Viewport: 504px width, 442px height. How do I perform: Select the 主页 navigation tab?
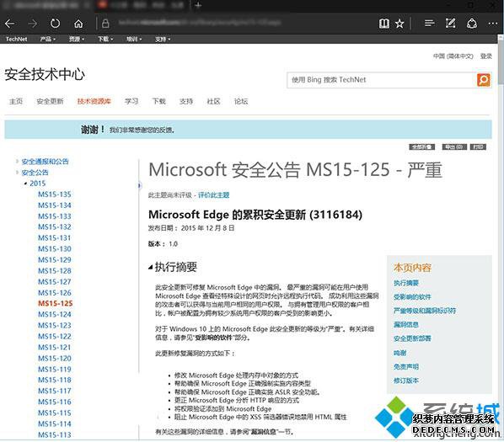16,101
